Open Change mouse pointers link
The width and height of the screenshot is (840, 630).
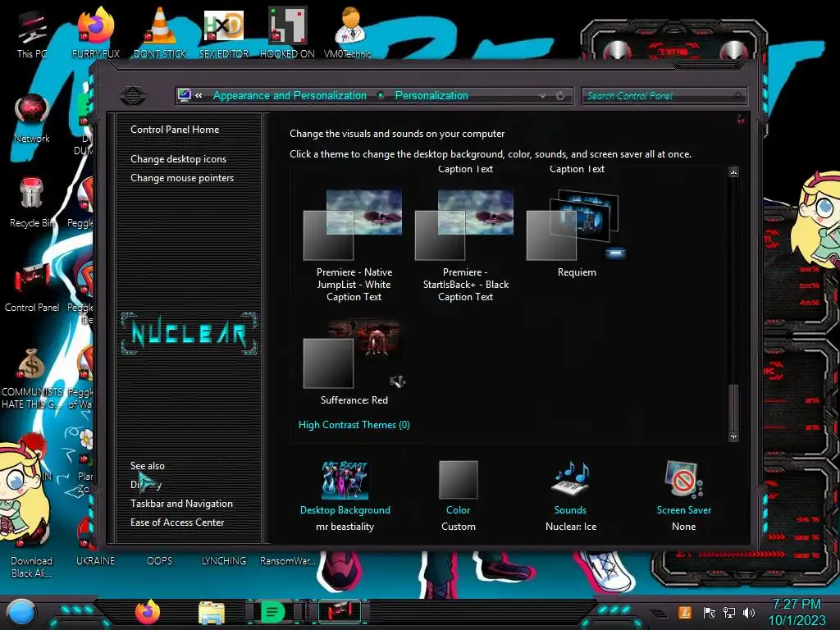182,177
